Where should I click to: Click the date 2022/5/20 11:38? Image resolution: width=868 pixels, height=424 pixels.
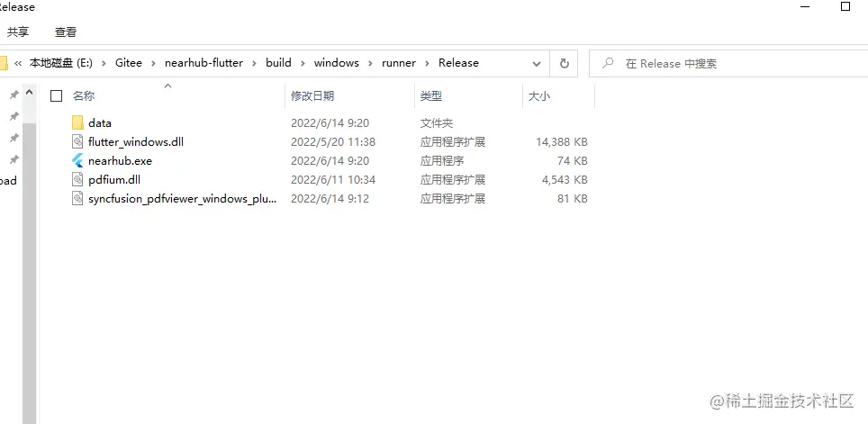pos(333,142)
